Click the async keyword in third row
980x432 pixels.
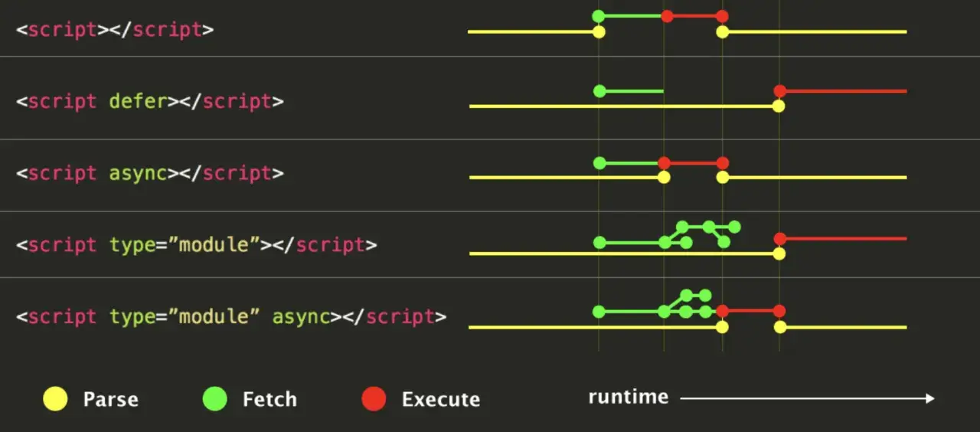tap(138, 174)
